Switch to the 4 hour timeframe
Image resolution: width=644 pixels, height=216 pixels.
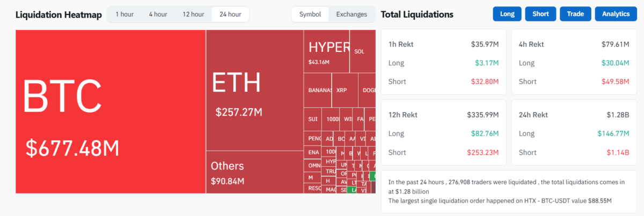point(158,14)
